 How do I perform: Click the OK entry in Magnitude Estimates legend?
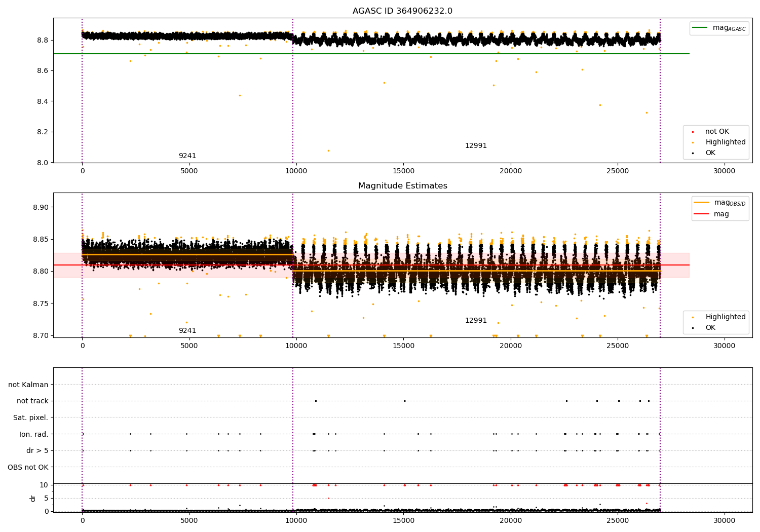[x=704, y=328]
